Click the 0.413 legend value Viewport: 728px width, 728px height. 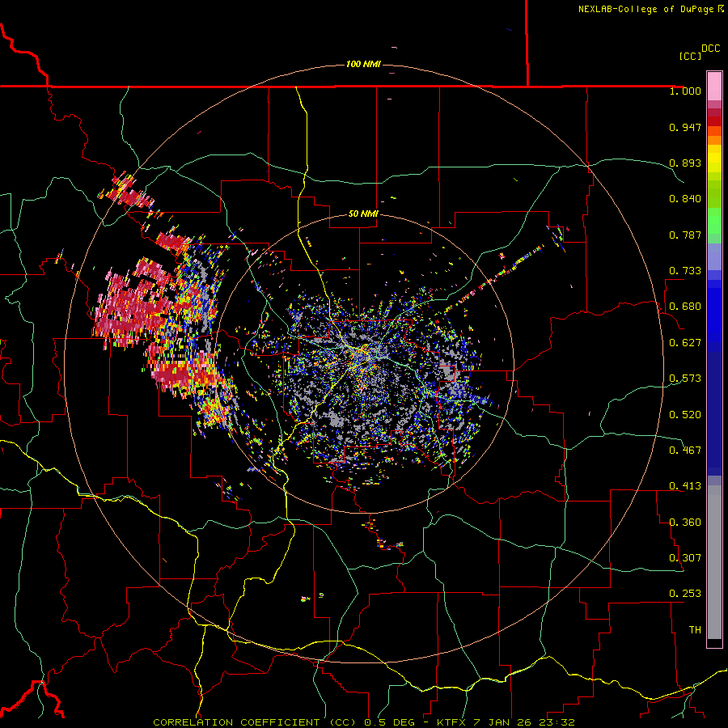(685, 486)
